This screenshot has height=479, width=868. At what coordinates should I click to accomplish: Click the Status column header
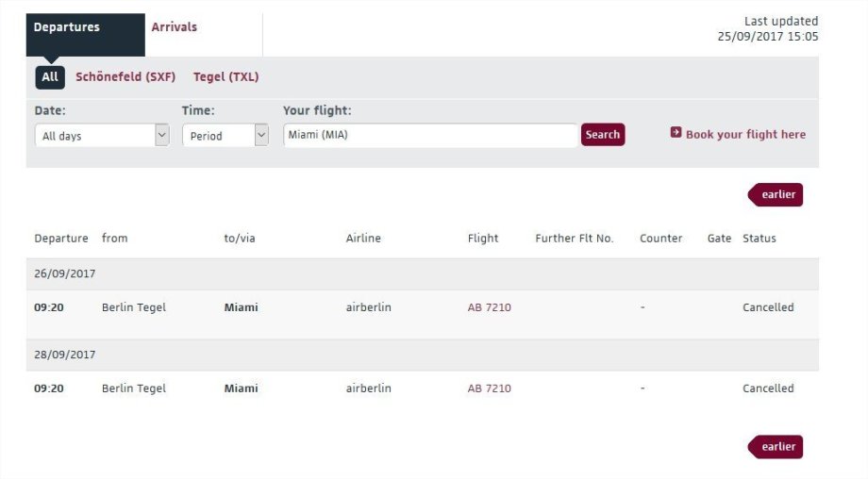[759, 239]
